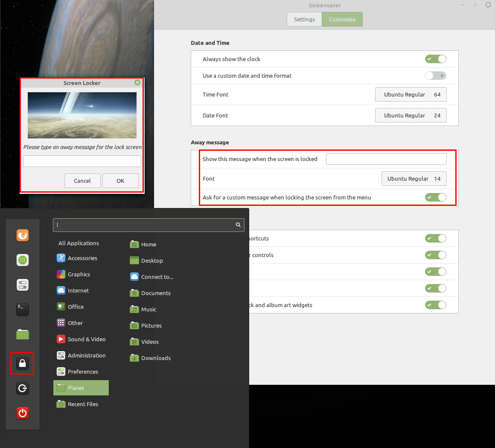Open the Recent Files label
Image resolution: width=495 pixels, height=448 pixels.
click(x=83, y=404)
